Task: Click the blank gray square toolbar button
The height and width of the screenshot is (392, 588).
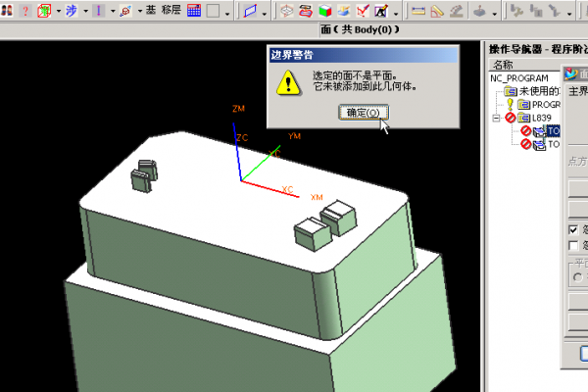Action: [x=213, y=11]
